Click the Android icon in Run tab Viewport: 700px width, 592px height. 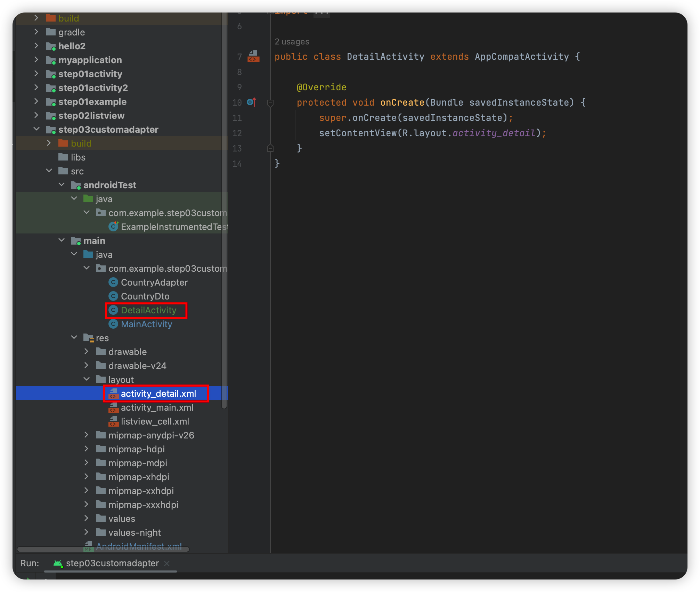58,563
